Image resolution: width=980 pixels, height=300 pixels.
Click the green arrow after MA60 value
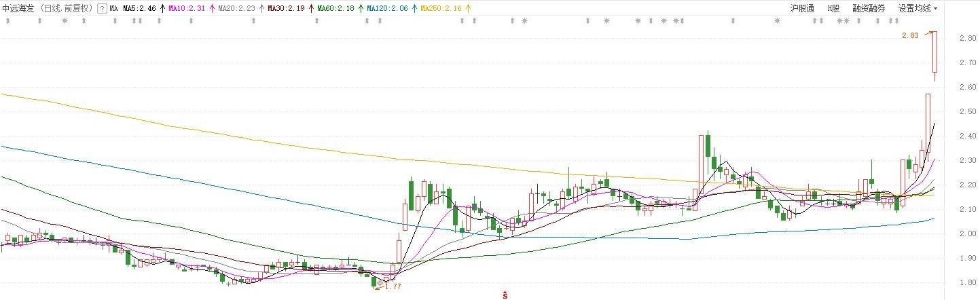pyautogui.click(x=360, y=9)
